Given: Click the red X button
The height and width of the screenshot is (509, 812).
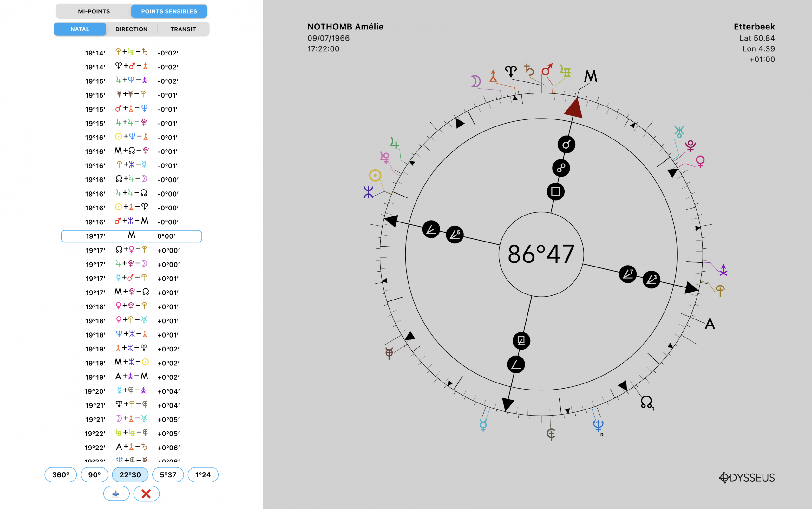Looking at the screenshot, I should click(x=146, y=493).
